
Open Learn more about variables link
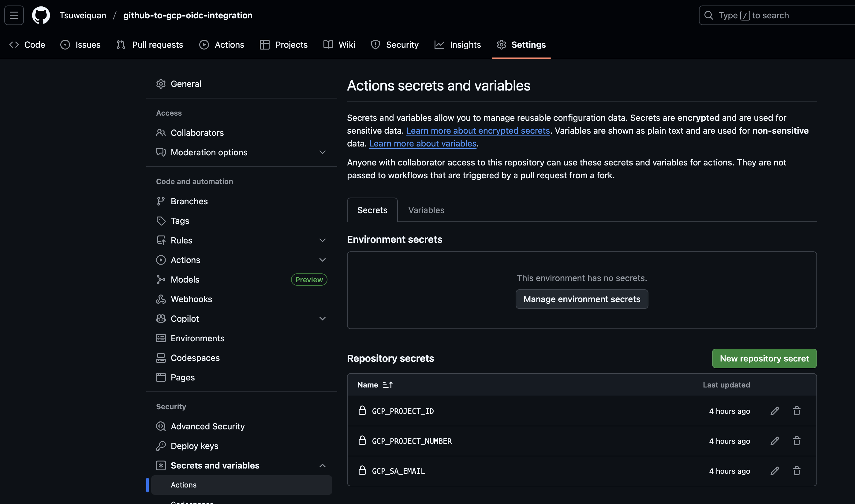423,144
